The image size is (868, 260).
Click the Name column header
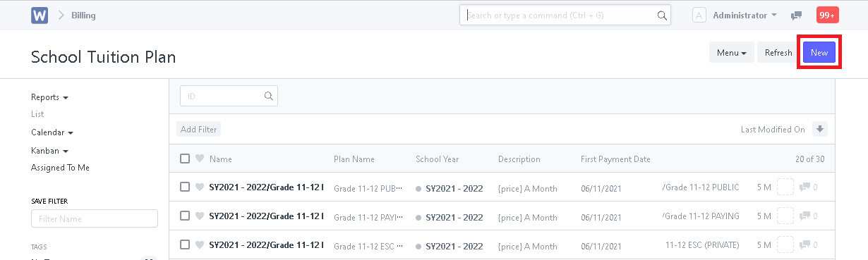coord(221,159)
